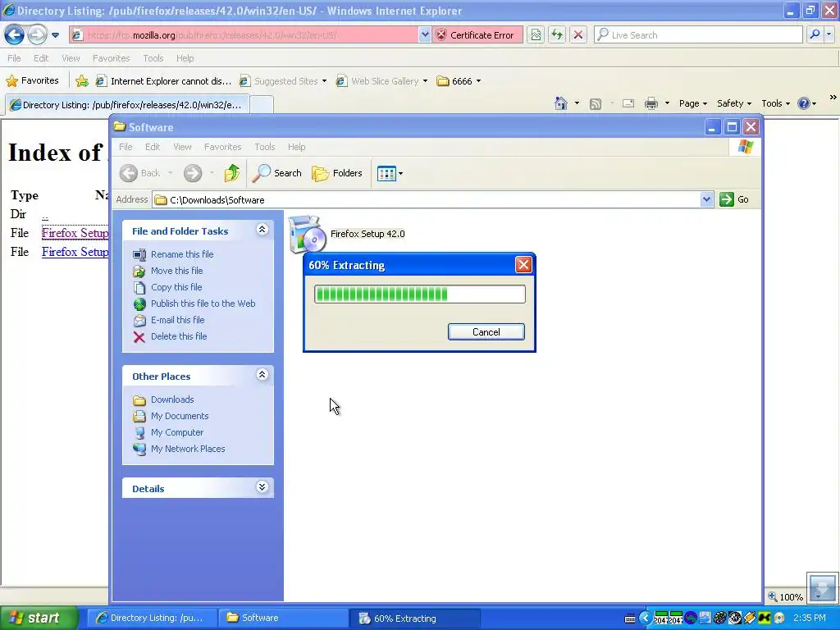Click Move this file task
Screen dimensions: 840x630
click(177, 271)
